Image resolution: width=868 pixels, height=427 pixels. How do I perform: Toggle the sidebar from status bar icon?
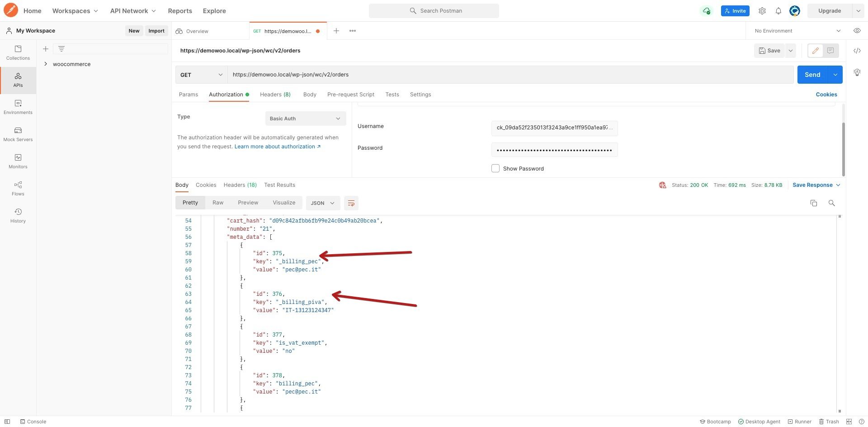click(7, 422)
